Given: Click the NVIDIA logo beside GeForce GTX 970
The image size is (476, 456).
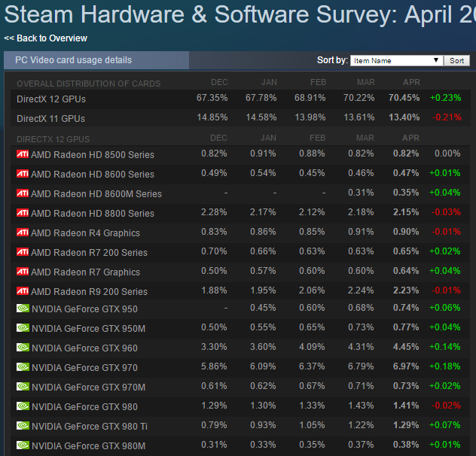Looking at the screenshot, I should click(23, 367).
